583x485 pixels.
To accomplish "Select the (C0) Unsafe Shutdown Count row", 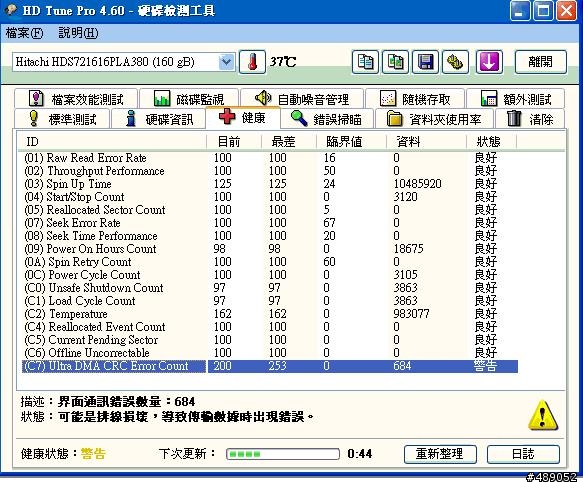I will coord(270,288).
